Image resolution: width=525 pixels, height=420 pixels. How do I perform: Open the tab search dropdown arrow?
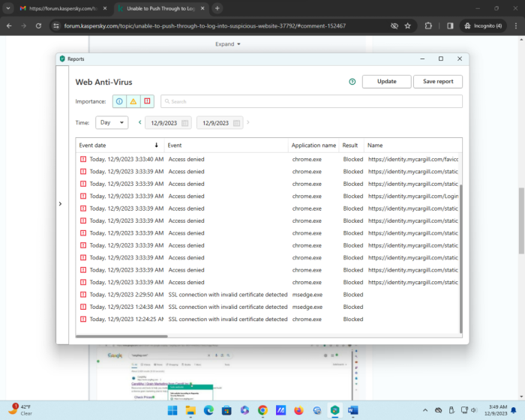pos(8,8)
